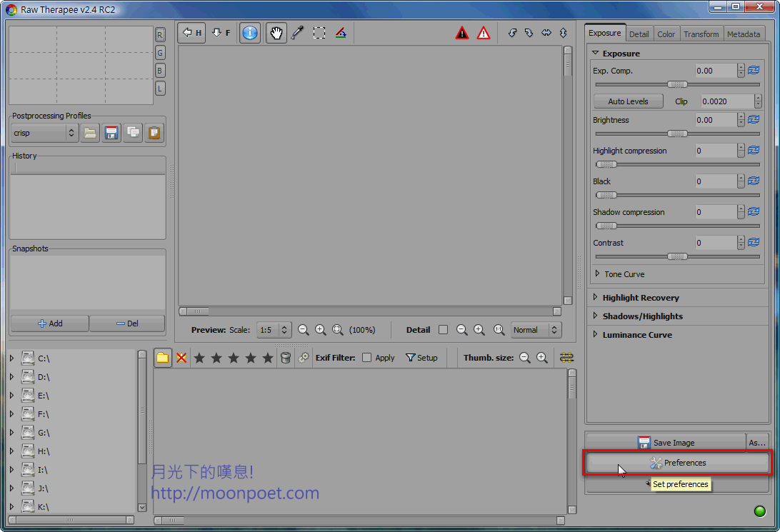
Task: Expand the Tone Curve section
Action: coord(598,274)
